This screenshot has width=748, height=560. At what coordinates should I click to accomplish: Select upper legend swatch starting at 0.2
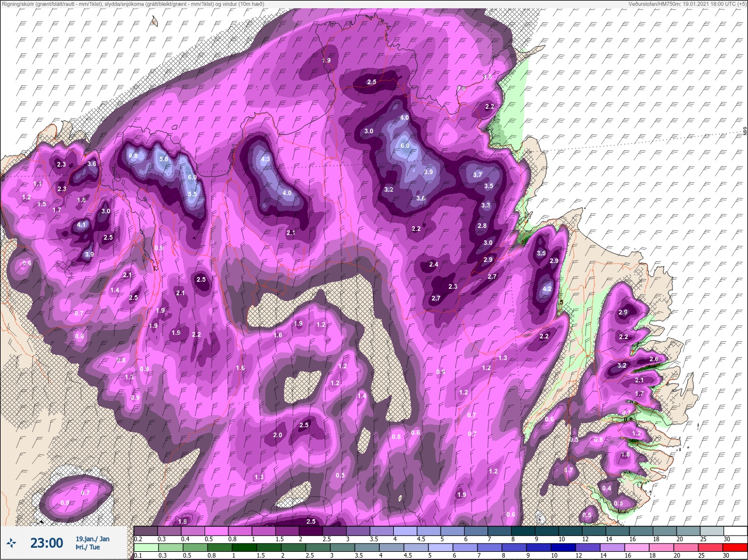(146, 531)
